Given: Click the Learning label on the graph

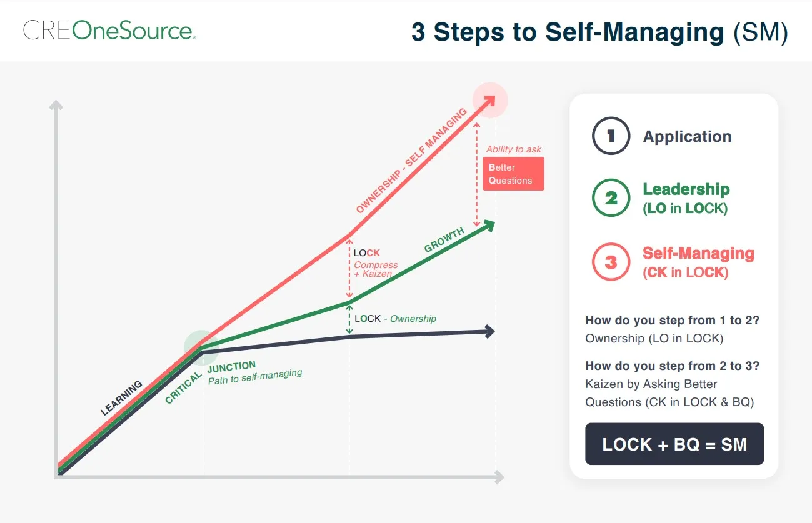Looking at the screenshot, I should point(122,398).
